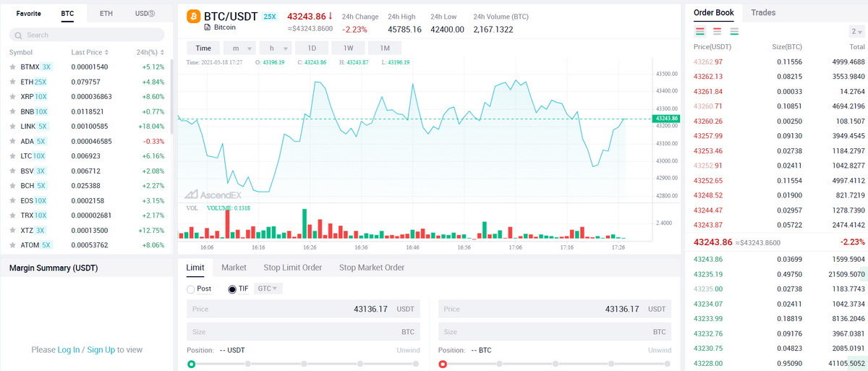The height and width of the screenshot is (371, 868).
Task: Open the GTC time-in-force dropdown
Action: point(270,289)
